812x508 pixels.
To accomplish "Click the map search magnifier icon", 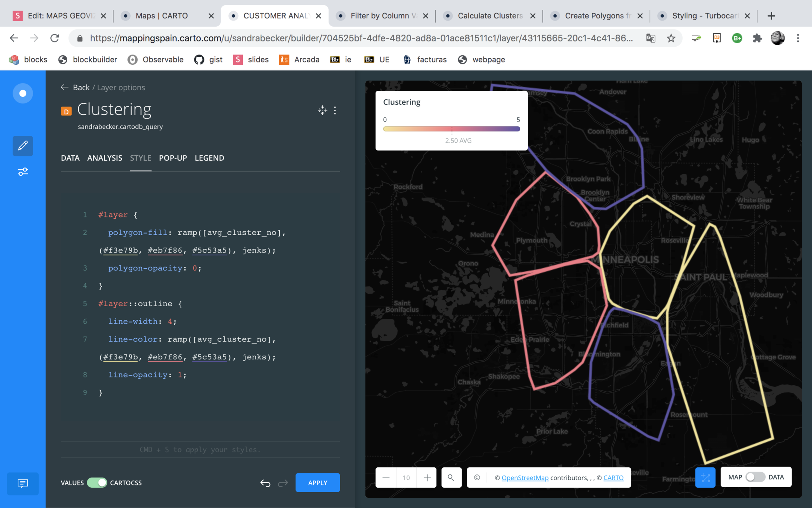I will pos(451,478).
